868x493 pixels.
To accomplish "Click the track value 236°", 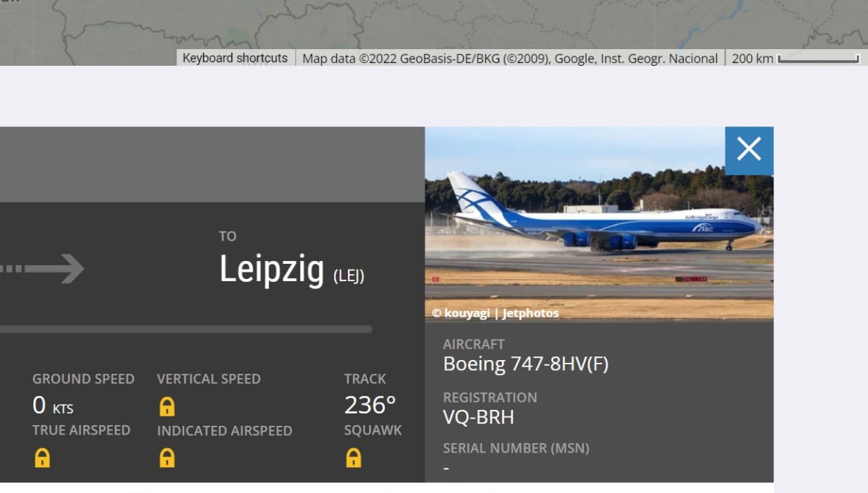I will [x=370, y=406].
